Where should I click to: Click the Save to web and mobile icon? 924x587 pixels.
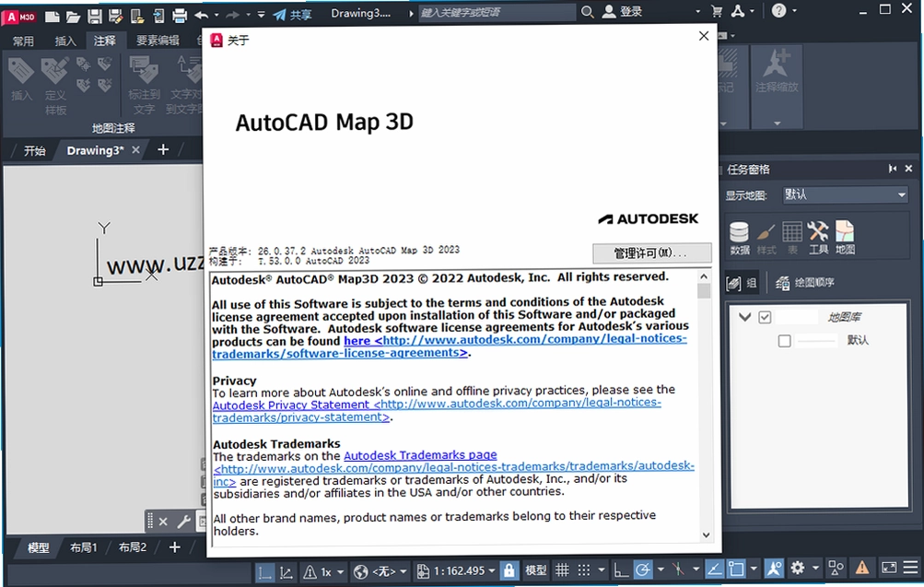(x=158, y=17)
